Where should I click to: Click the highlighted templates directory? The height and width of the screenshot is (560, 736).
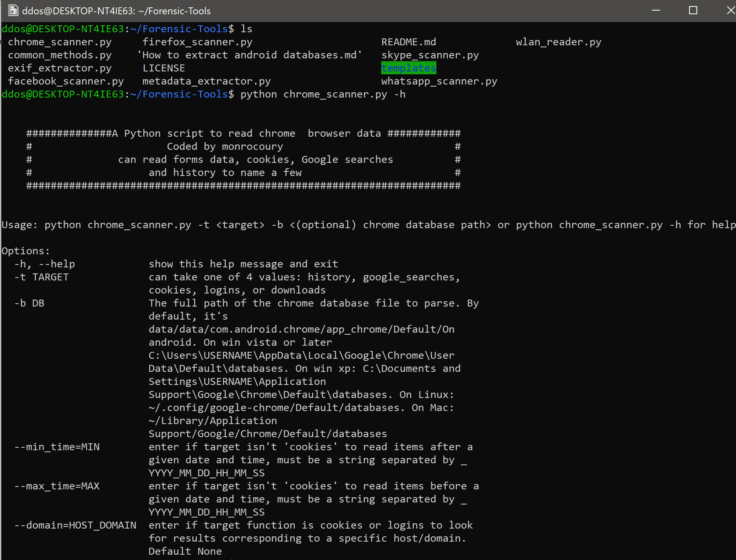pyautogui.click(x=409, y=68)
